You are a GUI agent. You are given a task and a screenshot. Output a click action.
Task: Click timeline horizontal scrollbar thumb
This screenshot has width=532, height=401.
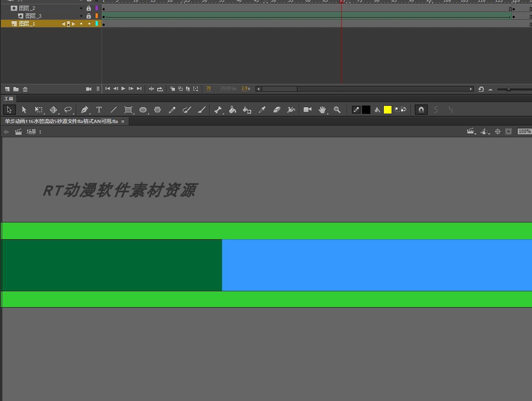pyautogui.click(x=280, y=89)
